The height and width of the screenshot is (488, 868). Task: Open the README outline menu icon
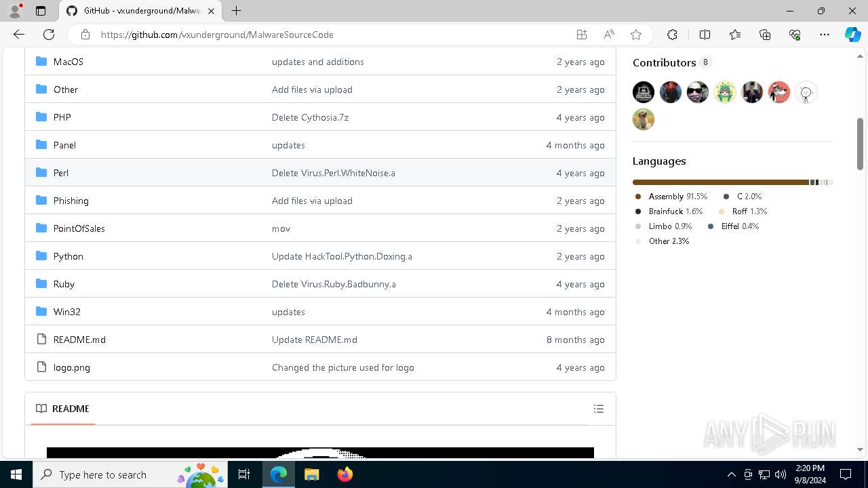pyautogui.click(x=598, y=409)
